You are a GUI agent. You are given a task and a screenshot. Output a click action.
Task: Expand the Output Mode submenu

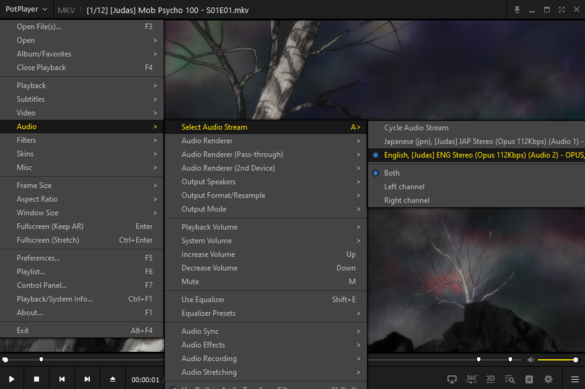(266, 209)
